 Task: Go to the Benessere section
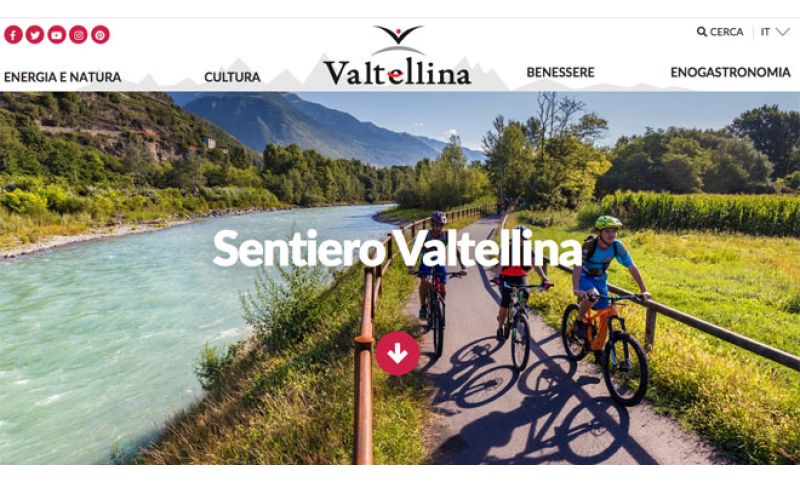point(560,72)
